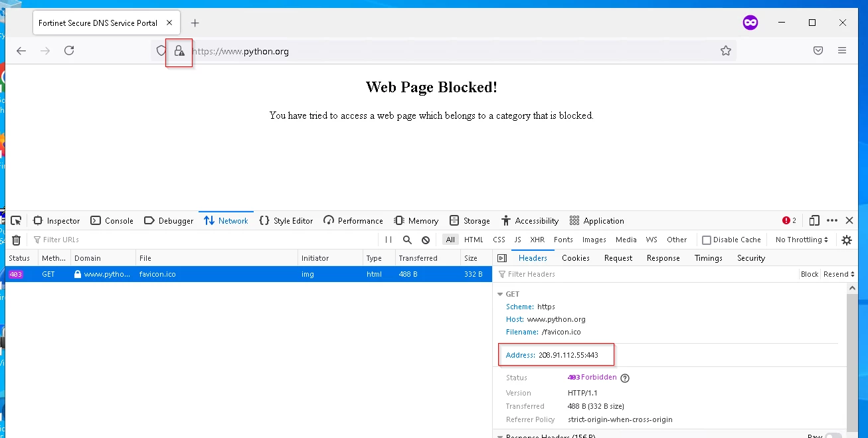Expand the Response Headers section
Screen dimensions: 868x438
pos(499,436)
